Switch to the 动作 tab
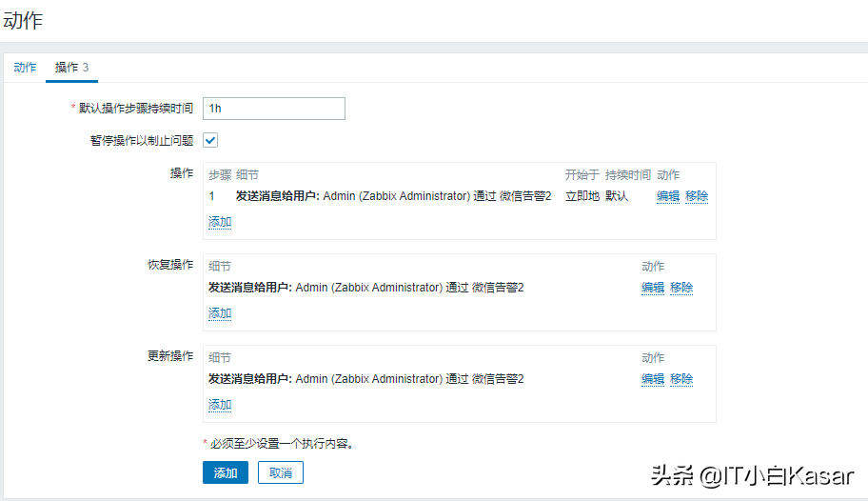 pos(25,68)
